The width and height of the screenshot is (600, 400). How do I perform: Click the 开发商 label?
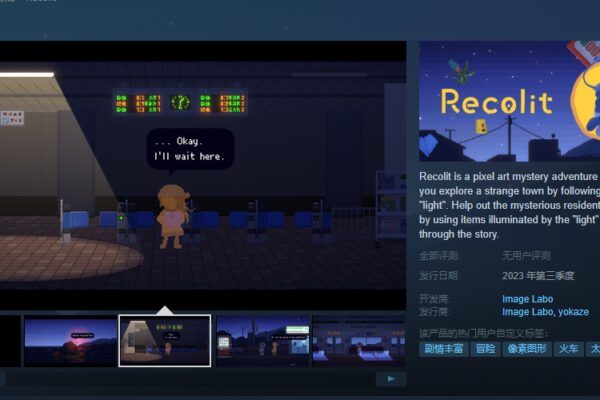tap(434, 299)
